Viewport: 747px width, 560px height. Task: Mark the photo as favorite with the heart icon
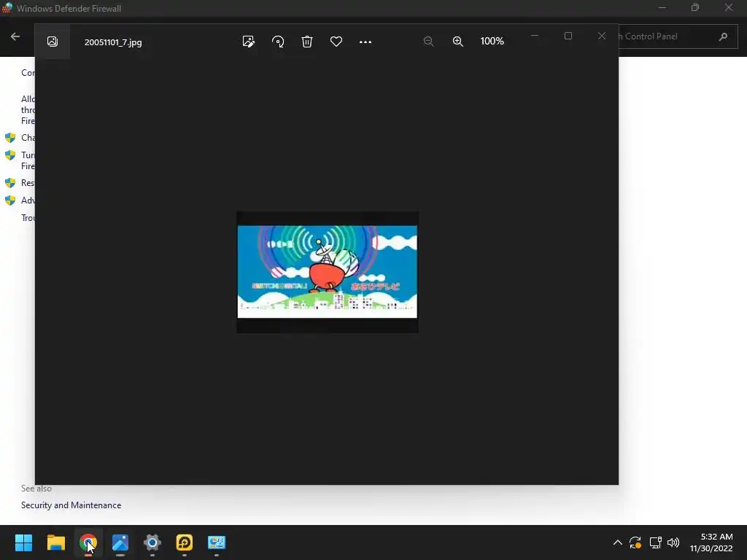click(336, 42)
